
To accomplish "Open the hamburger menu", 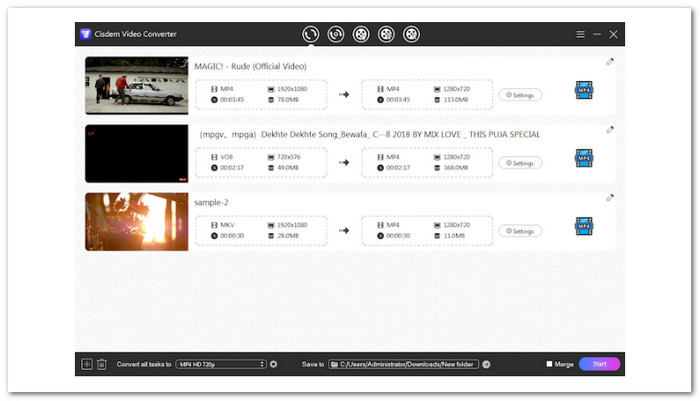I will [x=580, y=34].
